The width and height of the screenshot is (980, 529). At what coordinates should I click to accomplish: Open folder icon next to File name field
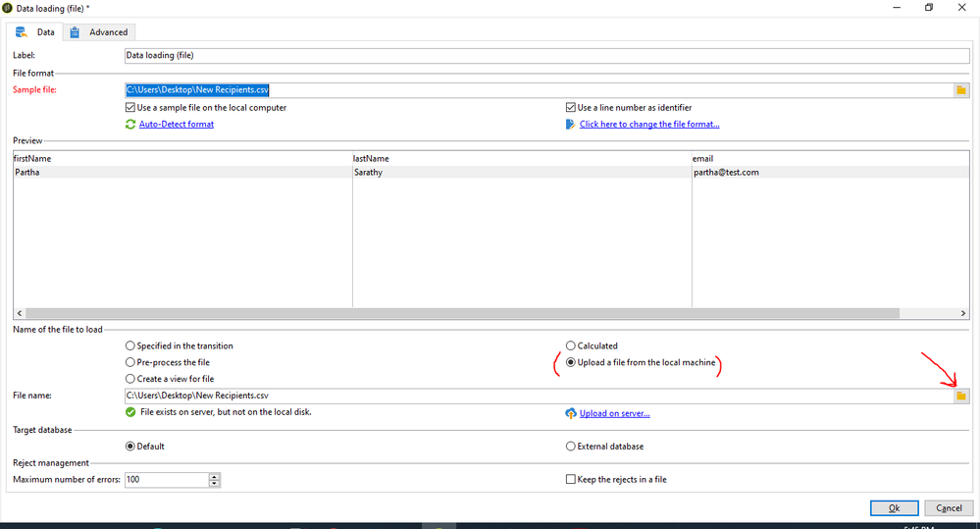coord(961,396)
